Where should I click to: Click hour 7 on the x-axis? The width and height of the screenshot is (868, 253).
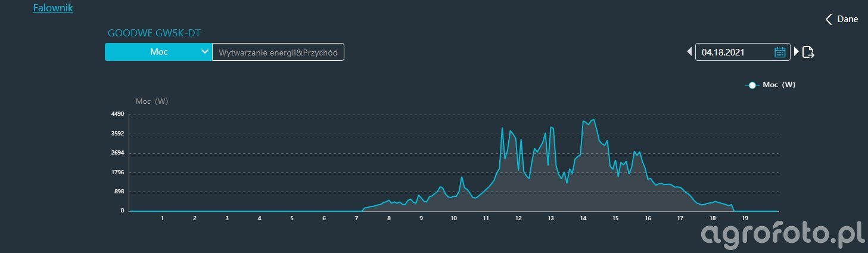356,218
